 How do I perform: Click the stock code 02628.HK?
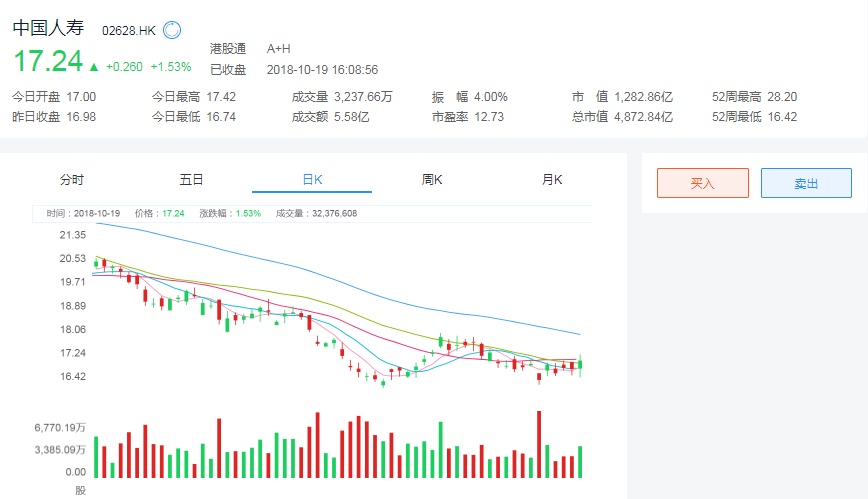point(129,31)
